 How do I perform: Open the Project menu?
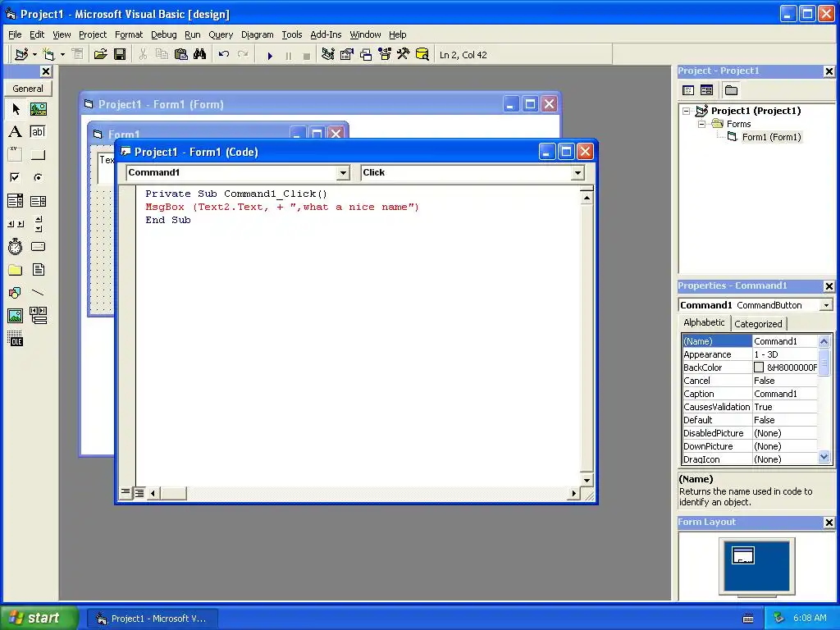93,34
